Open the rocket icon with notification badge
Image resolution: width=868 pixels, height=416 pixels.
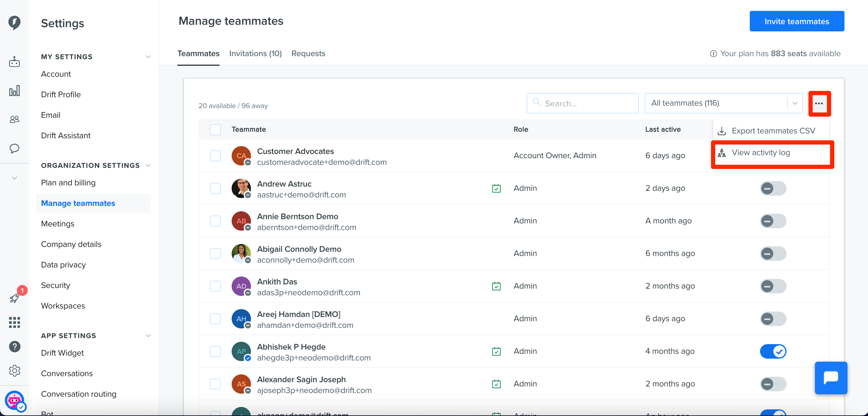click(x=15, y=298)
